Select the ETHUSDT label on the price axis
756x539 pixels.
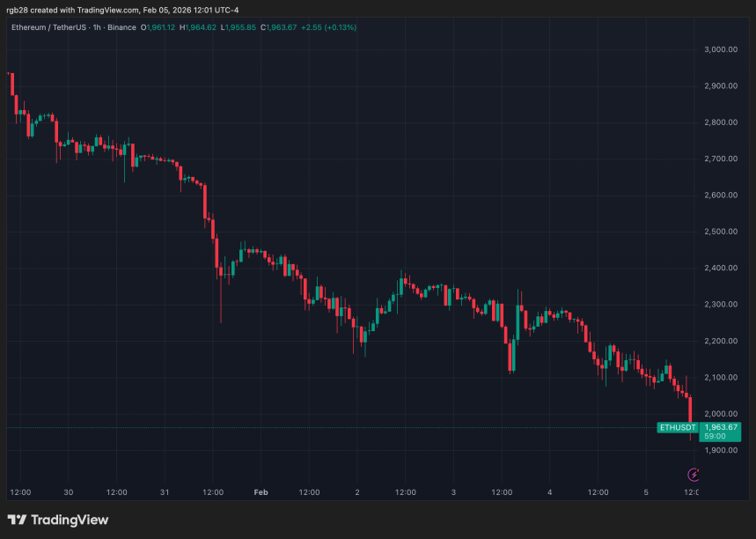(x=677, y=426)
